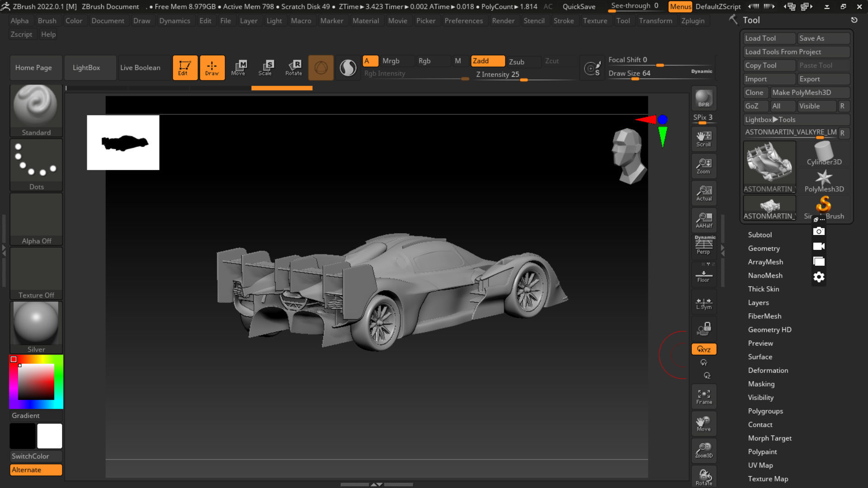Choose the Move transform tool in top shelf

(x=238, y=68)
